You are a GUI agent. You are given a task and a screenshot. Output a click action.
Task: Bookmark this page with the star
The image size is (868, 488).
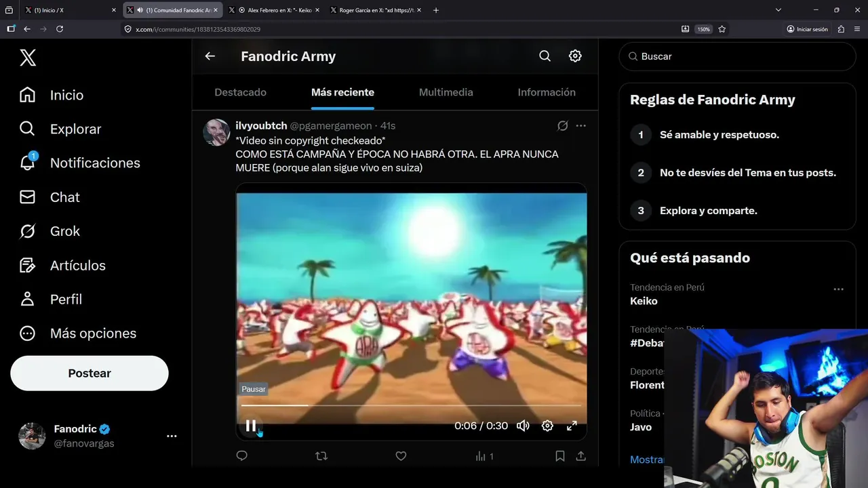[x=722, y=29]
